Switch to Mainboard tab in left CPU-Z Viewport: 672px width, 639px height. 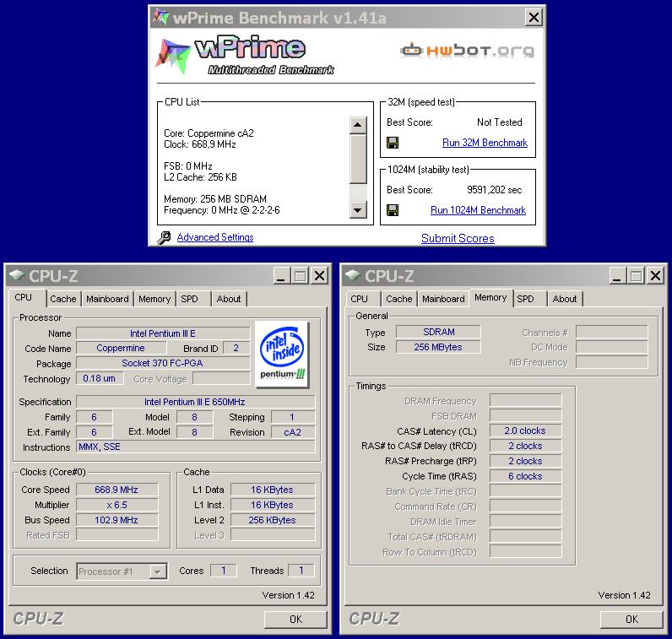[x=107, y=299]
